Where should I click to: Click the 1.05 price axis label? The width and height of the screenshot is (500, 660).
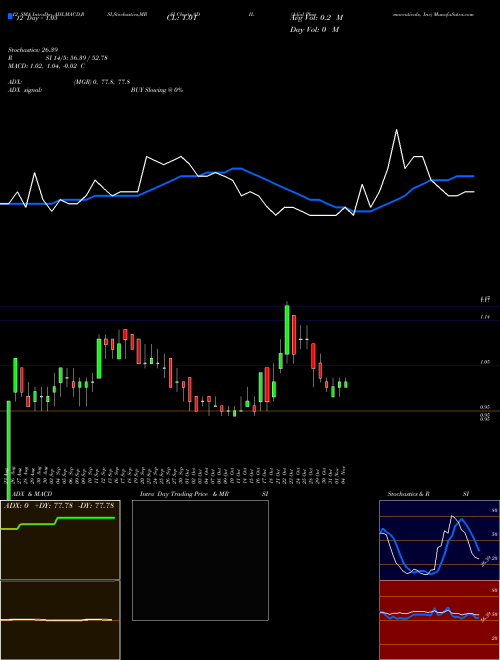(484, 362)
